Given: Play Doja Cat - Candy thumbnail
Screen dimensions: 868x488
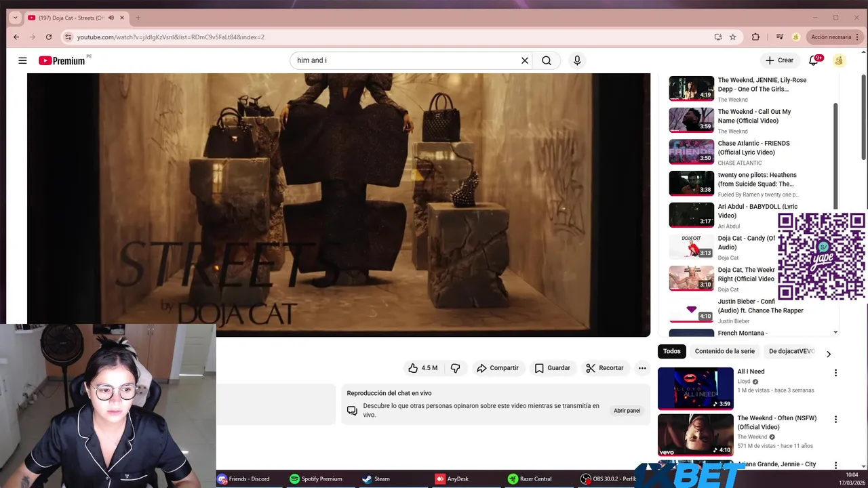Looking at the screenshot, I should pos(691,247).
